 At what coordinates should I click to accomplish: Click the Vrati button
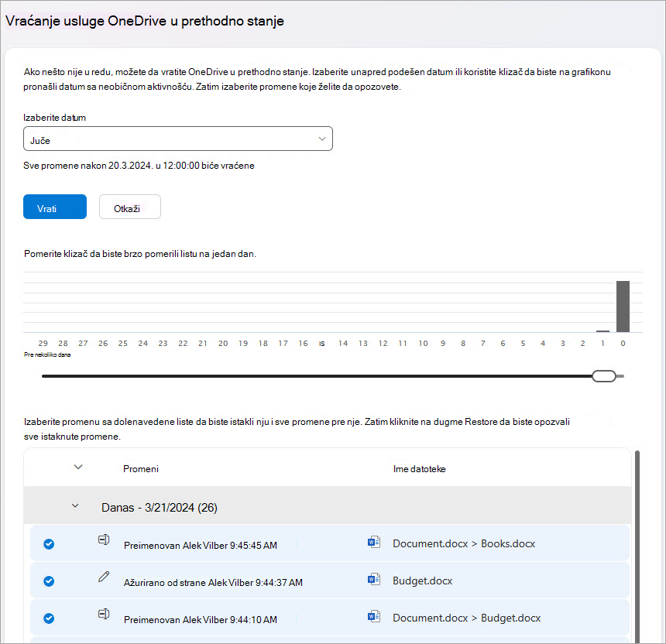[55, 207]
